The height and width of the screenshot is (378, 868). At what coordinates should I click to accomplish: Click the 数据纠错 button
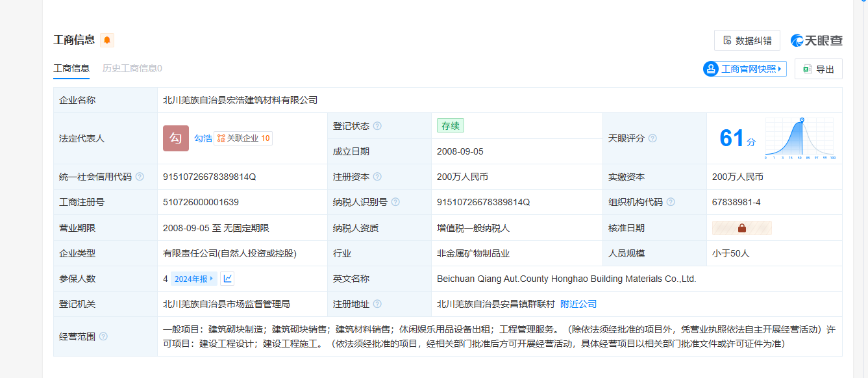click(747, 40)
